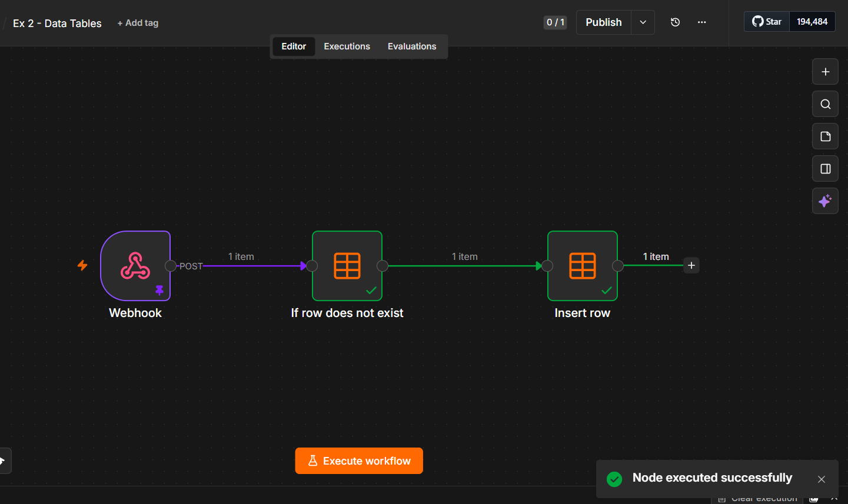Click the green checkmark on 'If row does not exist'
The height and width of the screenshot is (504, 848).
371,290
